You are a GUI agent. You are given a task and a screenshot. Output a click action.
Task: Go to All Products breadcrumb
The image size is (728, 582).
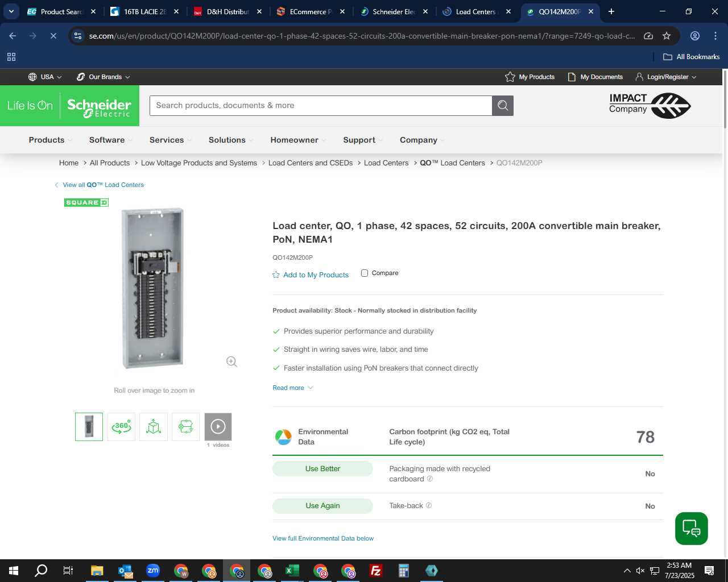(x=110, y=163)
